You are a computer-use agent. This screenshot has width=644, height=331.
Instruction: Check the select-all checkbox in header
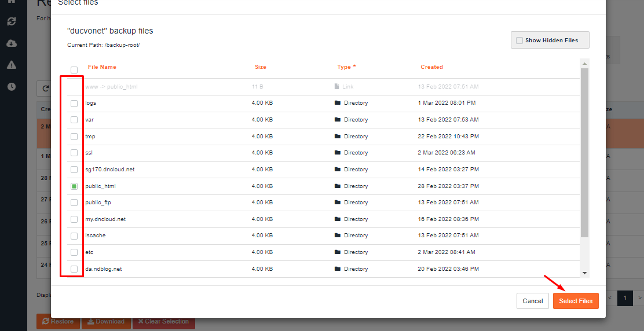[x=74, y=70]
